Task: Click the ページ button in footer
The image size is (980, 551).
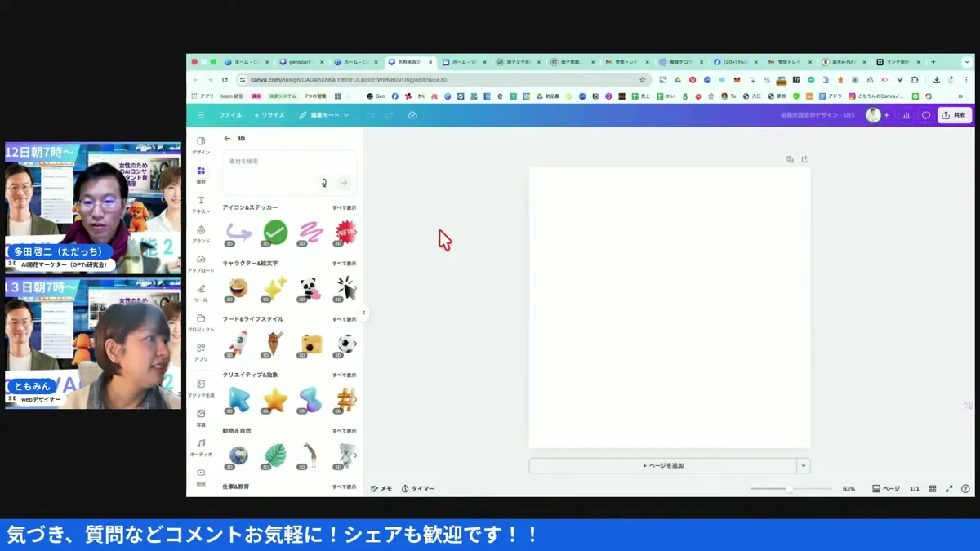Action: pos(886,488)
